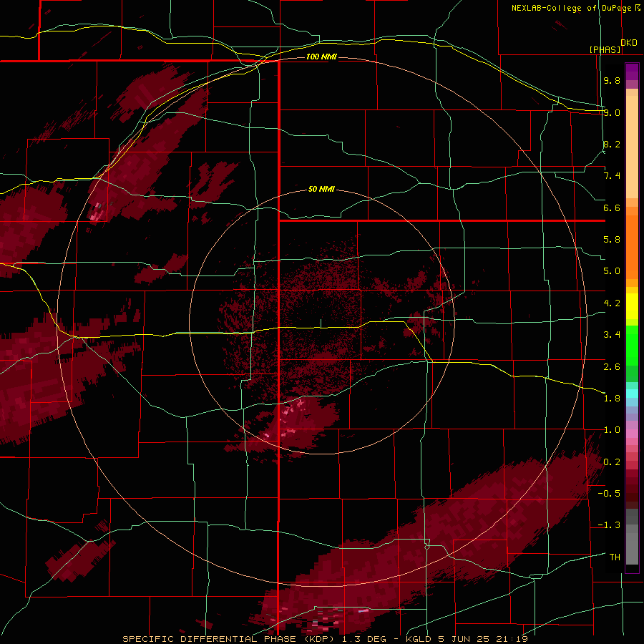Click the 3.4 value on the color scale
Image resolution: width=644 pixels, height=644 pixels.
(x=612, y=335)
